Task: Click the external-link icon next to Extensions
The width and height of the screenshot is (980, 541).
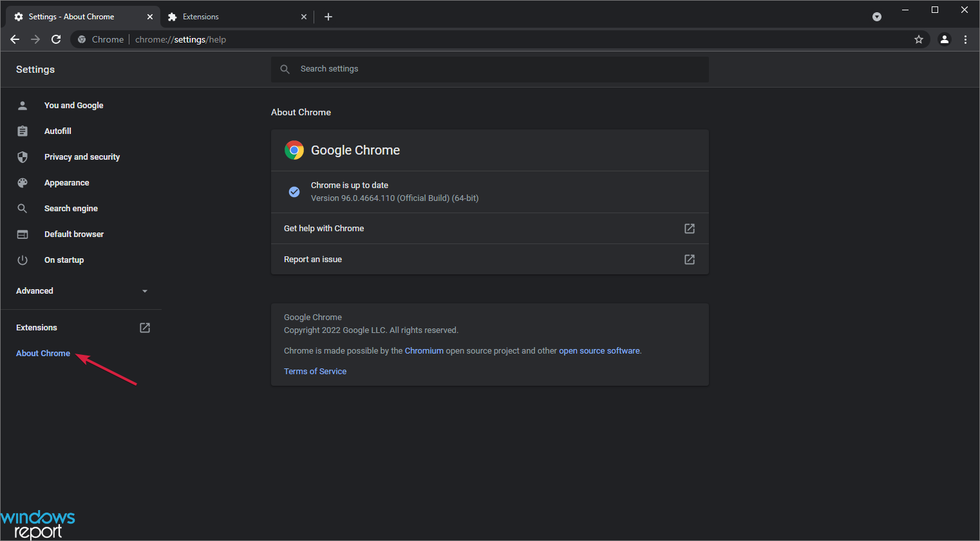Action: pyautogui.click(x=145, y=328)
